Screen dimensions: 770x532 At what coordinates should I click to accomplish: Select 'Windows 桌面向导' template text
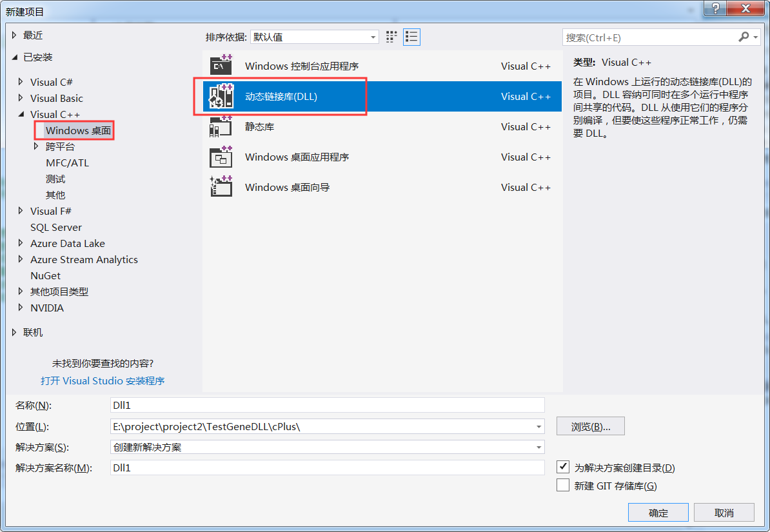click(x=287, y=188)
